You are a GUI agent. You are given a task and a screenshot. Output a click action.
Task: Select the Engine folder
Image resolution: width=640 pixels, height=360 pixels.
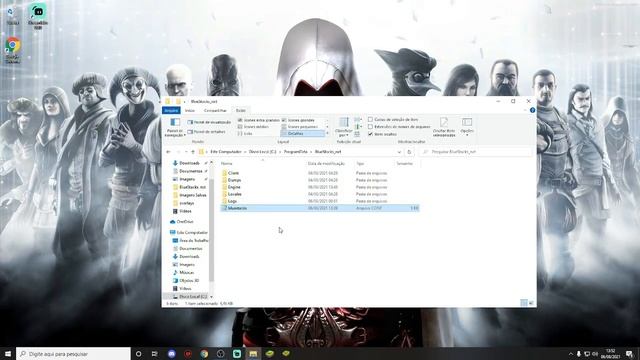coord(234,187)
